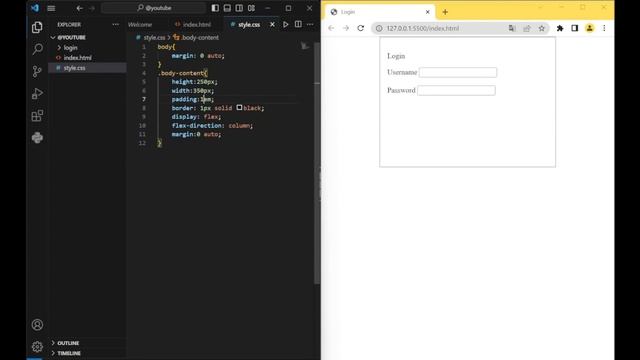640x360 pixels.
Task: Click the Username input field
Action: [x=458, y=72]
